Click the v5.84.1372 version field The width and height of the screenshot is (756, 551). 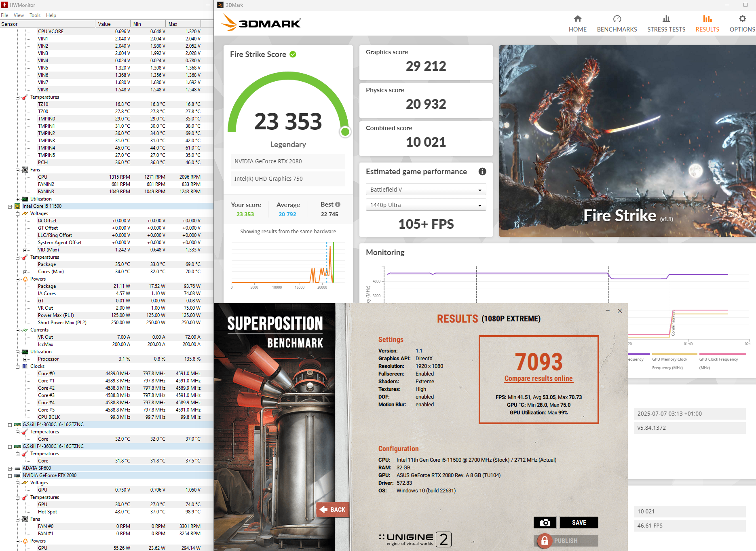pos(690,428)
